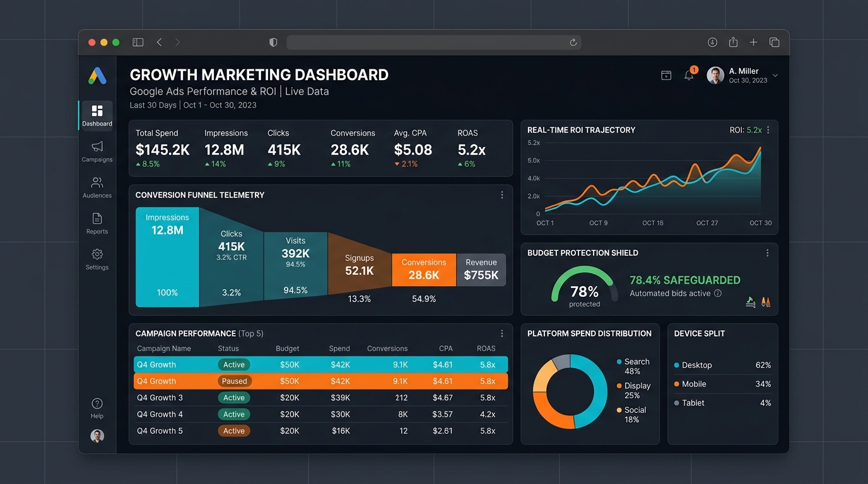
Task: Click orange Active badge in Q4 Growth 5 row
Action: click(x=234, y=431)
